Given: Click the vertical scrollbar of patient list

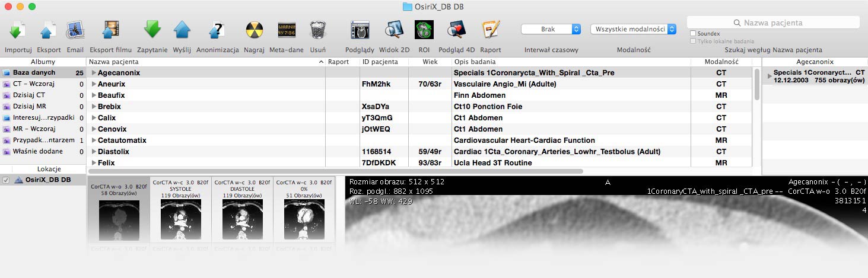Looking at the screenshot, I should tap(756, 85).
